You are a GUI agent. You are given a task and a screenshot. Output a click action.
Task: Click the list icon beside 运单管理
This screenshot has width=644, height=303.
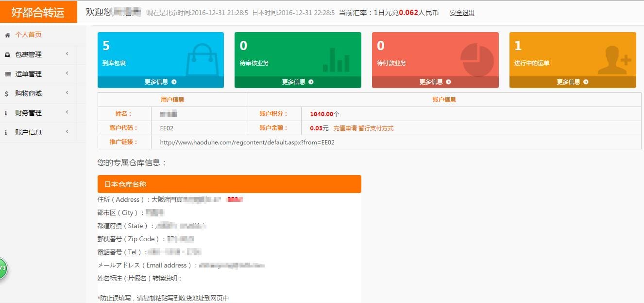point(7,74)
